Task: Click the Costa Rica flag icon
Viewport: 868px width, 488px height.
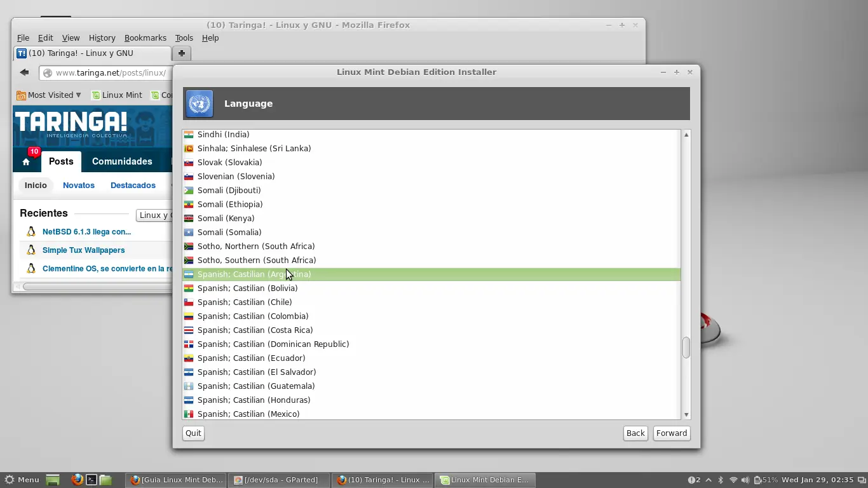Action: click(189, 330)
